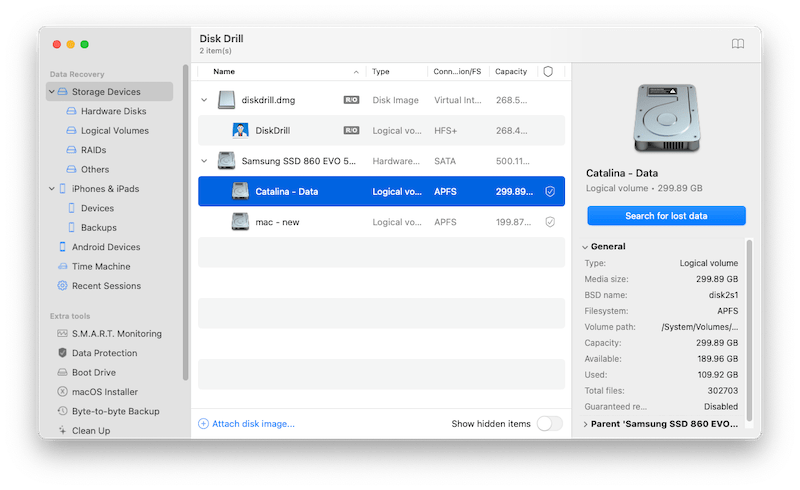
Task: Toggle the Show hidden items switch
Action: [549, 424]
